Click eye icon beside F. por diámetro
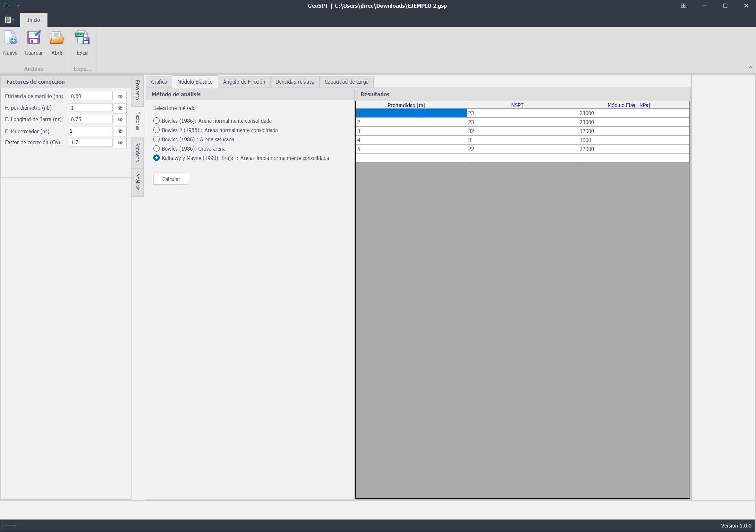 120,108
